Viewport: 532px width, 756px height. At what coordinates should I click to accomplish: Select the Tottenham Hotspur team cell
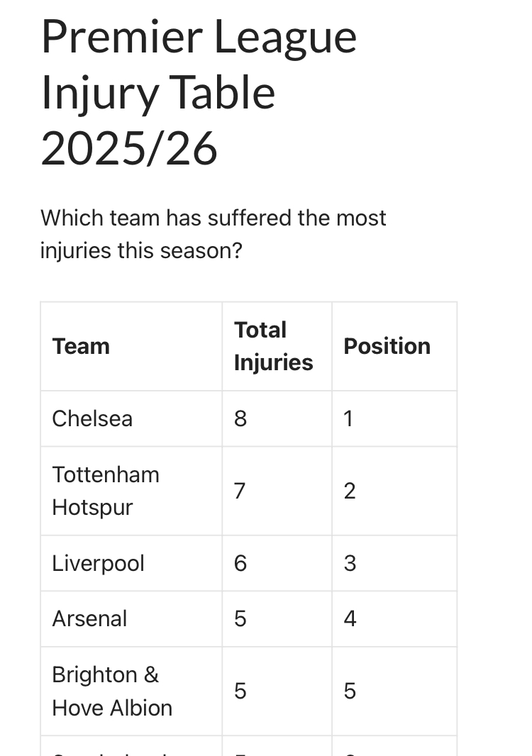[x=106, y=491]
